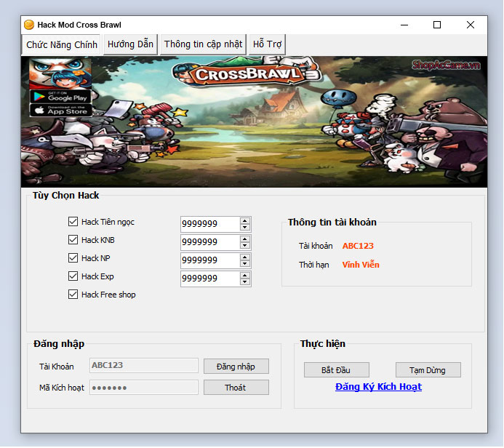504x448 pixels.
Task: Open the Đăng Ký Kích Hoạt link
Action: point(378,387)
